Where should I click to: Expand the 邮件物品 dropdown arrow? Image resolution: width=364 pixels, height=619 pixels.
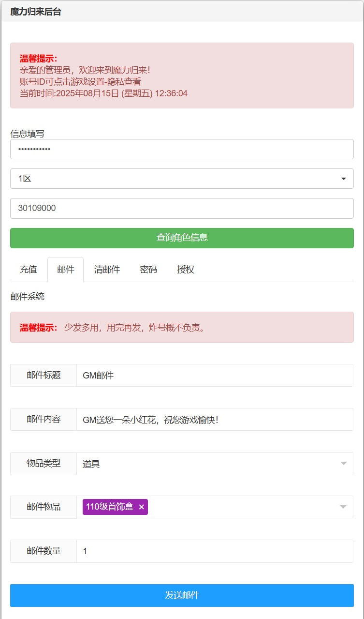click(343, 507)
